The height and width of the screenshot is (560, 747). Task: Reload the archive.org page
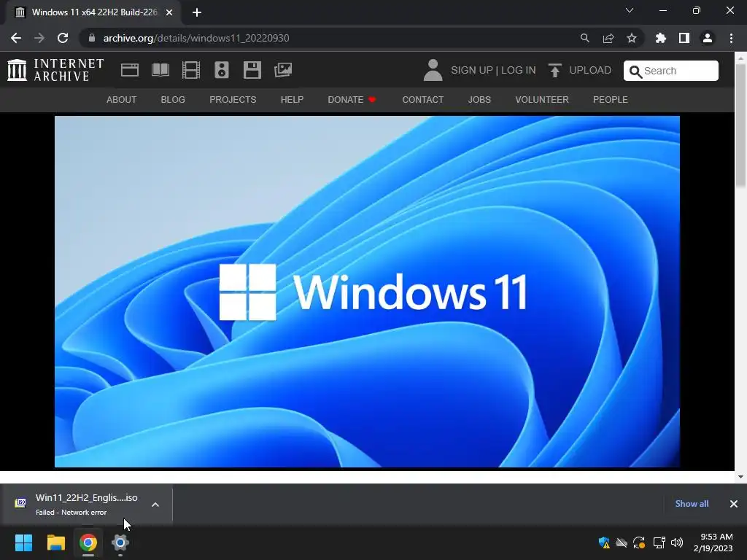coord(63,38)
